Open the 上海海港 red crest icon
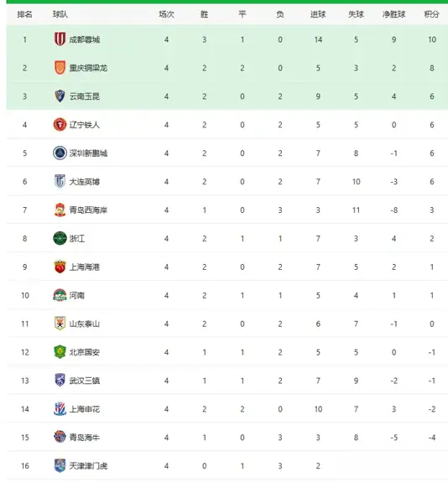 tap(60, 267)
